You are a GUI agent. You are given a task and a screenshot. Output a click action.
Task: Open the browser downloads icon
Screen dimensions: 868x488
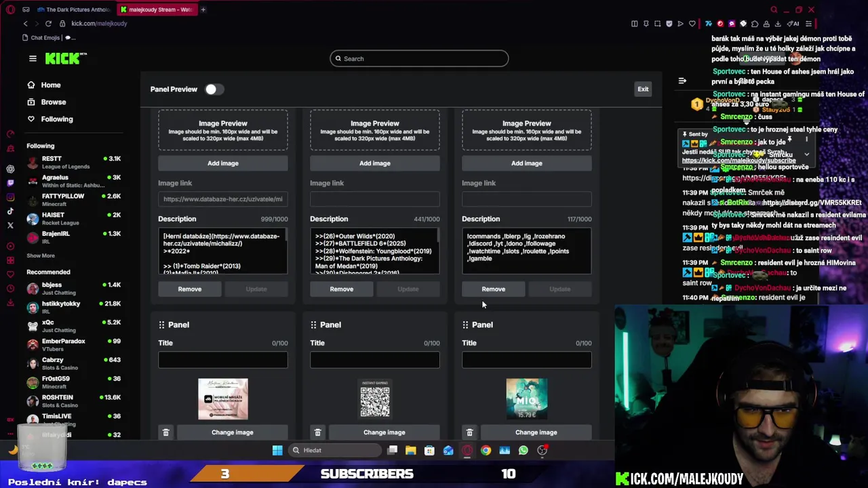778,24
